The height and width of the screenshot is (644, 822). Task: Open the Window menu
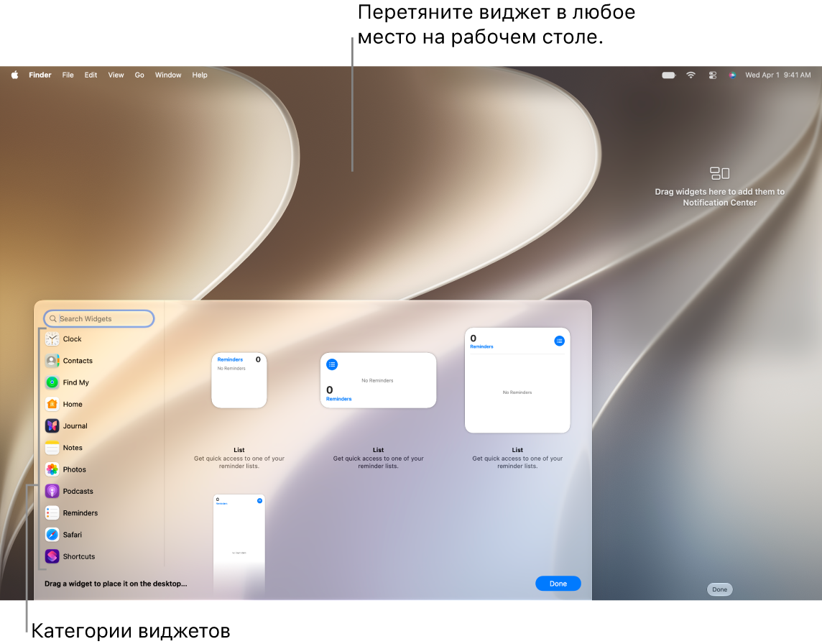point(168,75)
